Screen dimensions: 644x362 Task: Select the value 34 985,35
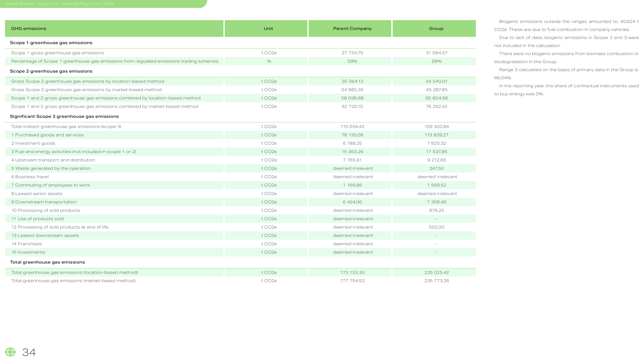point(352,90)
